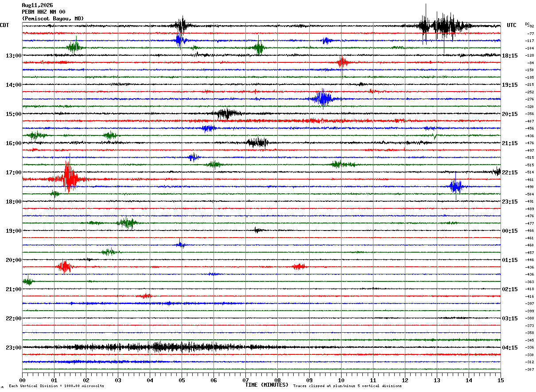Screen dimensions: 536x392
Task: Click the 13:00 CDT time label
Action: (x=14, y=56)
